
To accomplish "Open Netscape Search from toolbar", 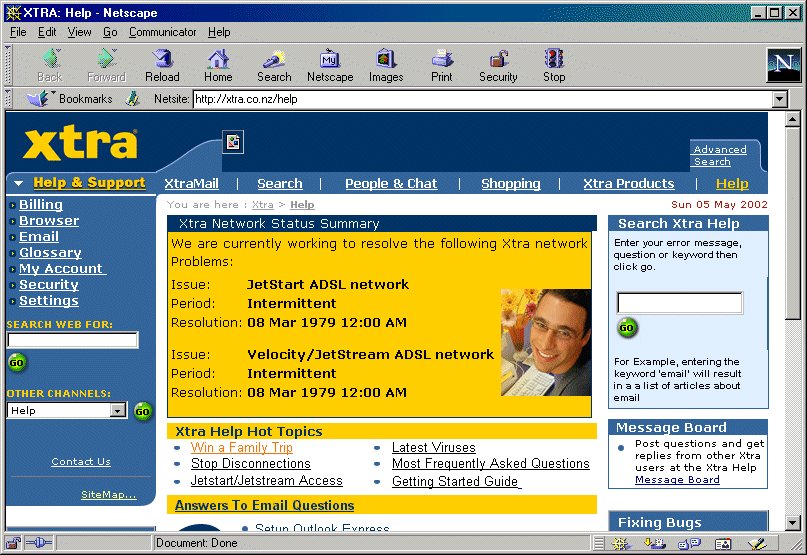I will 274,65.
